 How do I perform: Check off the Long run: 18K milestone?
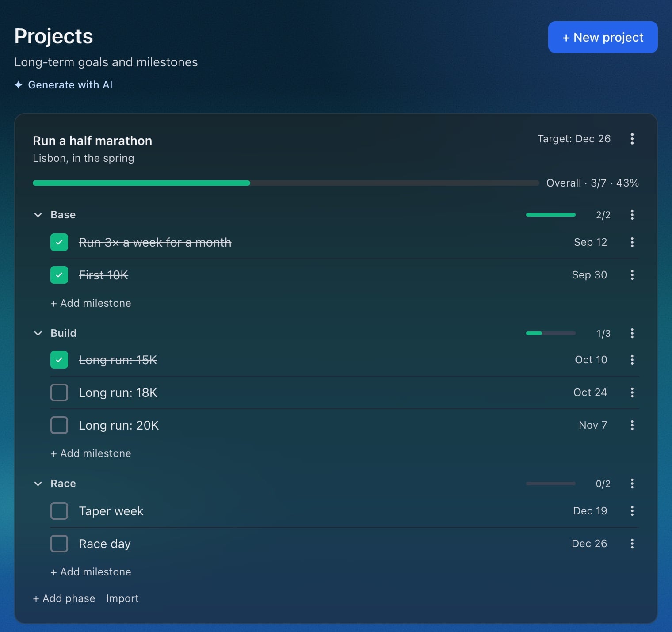pos(59,392)
